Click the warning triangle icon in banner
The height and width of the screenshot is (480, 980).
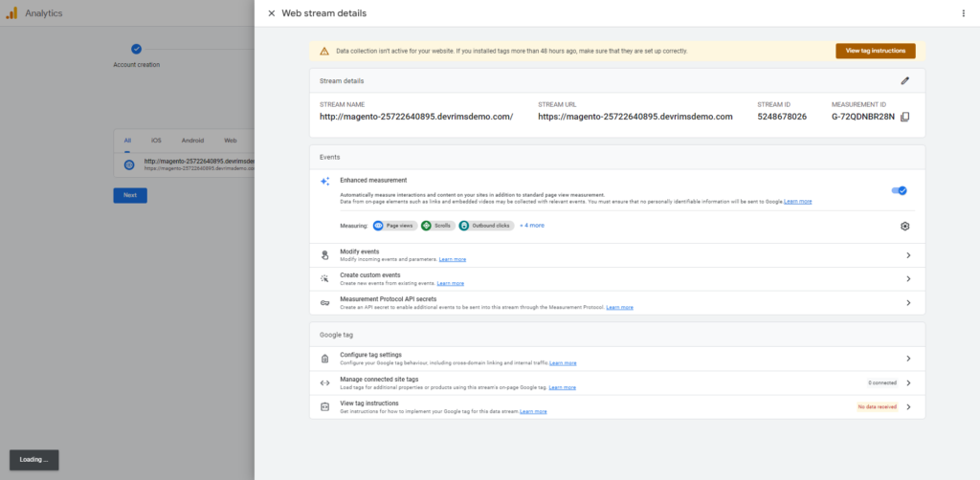[323, 52]
